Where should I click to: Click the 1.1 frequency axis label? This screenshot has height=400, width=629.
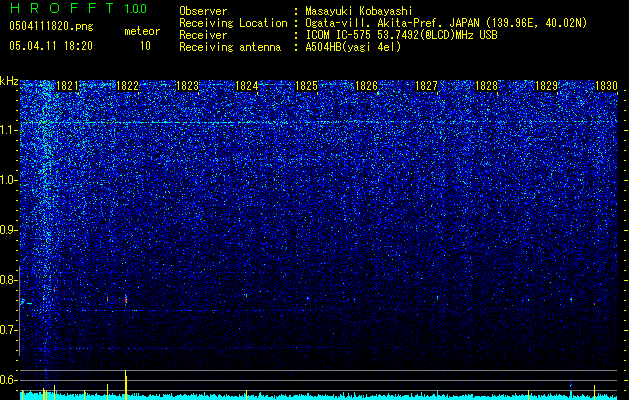pos(8,130)
